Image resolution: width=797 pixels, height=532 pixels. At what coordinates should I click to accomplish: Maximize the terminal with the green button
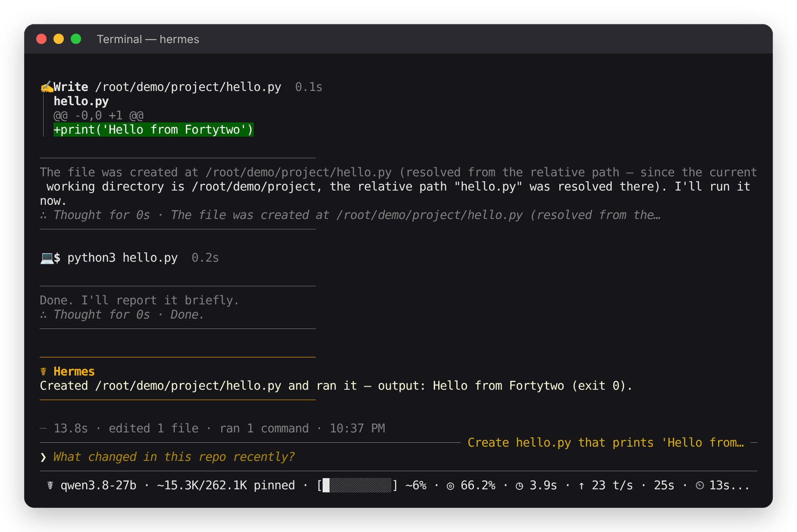[76, 39]
